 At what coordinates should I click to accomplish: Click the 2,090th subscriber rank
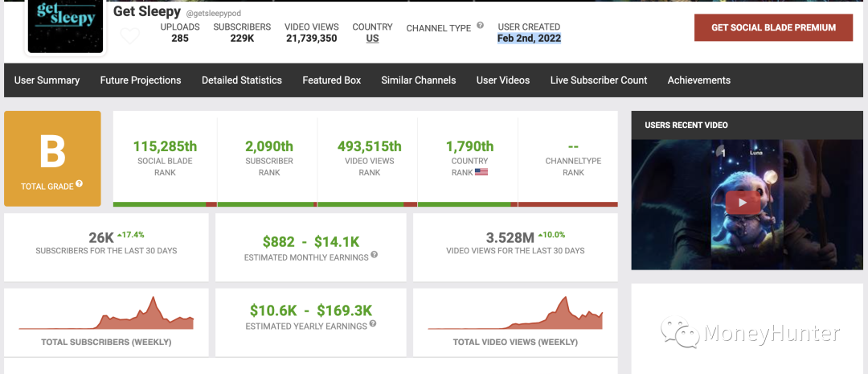[x=269, y=147]
